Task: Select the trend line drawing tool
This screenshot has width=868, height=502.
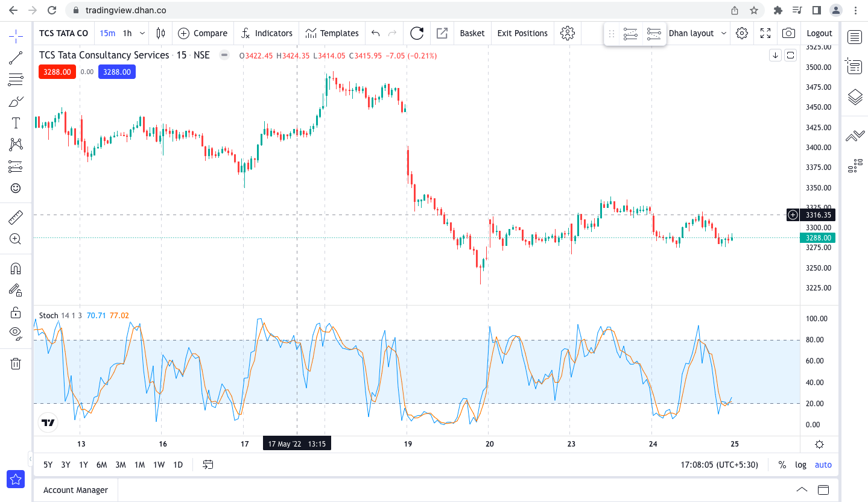Action: [x=16, y=58]
